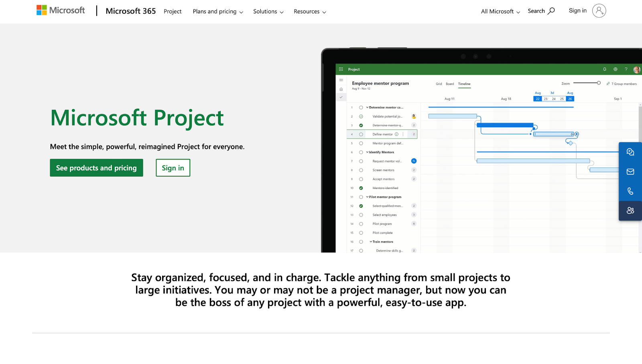
Task: Collapse the Pilot mentor program section
Action: (x=367, y=197)
